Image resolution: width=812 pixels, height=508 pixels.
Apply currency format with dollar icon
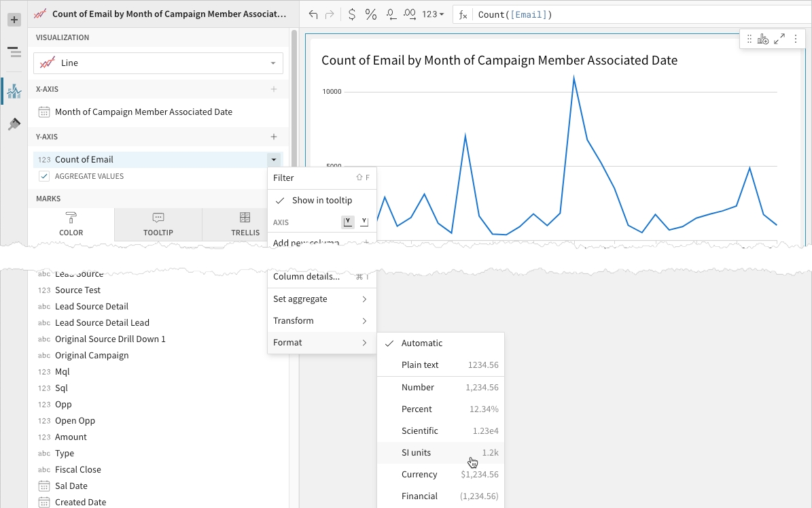[x=351, y=14]
